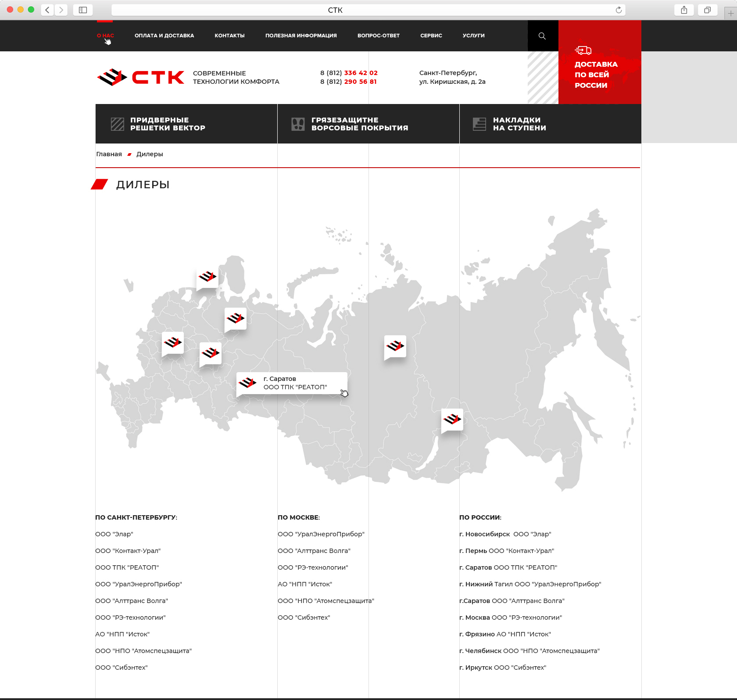Viewport: 737px width, 700px height.
Task: Click the ПО МОСКВЕ heading
Action: click(x=299, y=517)
